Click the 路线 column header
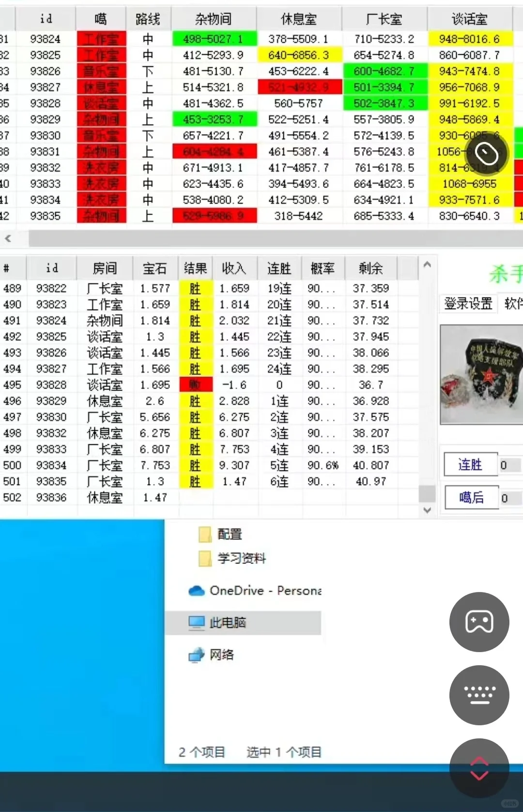The image size is (523, 812). (x=148, y=19)
